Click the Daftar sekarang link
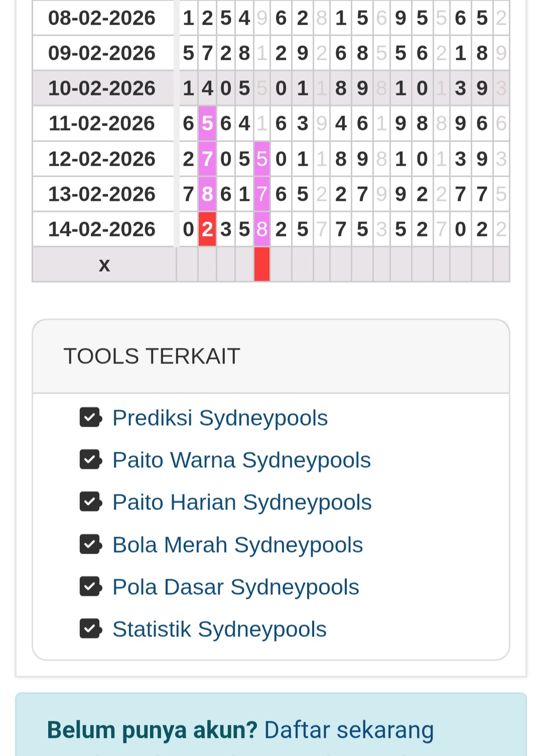The image size is (542, 756). 349,730
